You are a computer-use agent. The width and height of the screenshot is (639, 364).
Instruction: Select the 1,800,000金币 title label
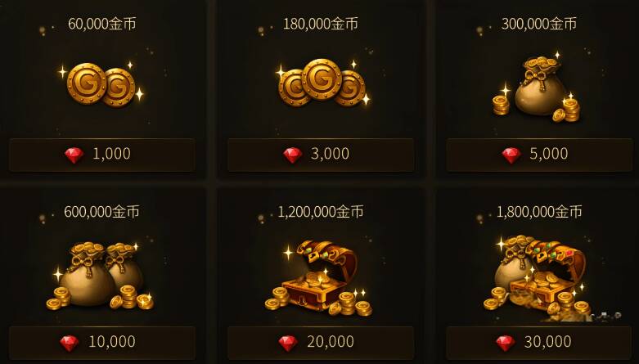pyautogui.click(x=539, y=212)
